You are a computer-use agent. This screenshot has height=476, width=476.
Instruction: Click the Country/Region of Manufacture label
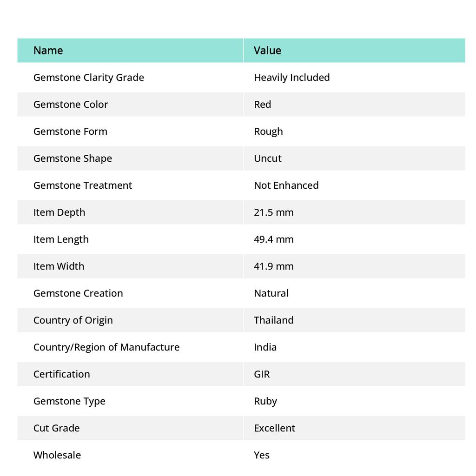coord(106,347)
